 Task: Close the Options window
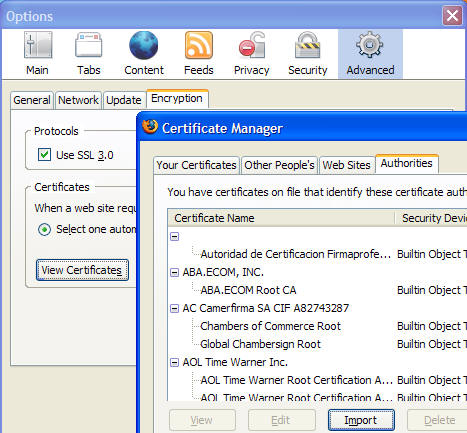(x=452, y=16)
